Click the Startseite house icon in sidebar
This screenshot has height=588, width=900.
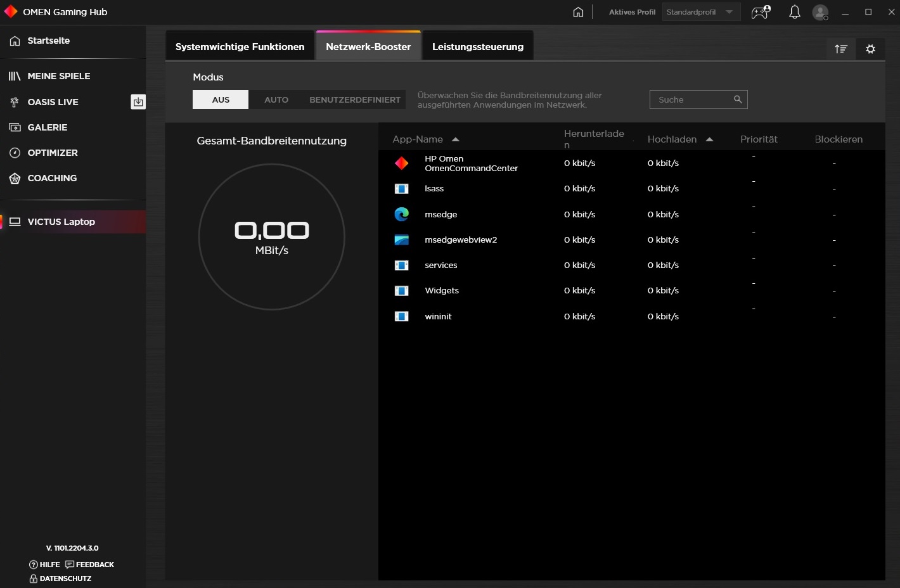15,41
